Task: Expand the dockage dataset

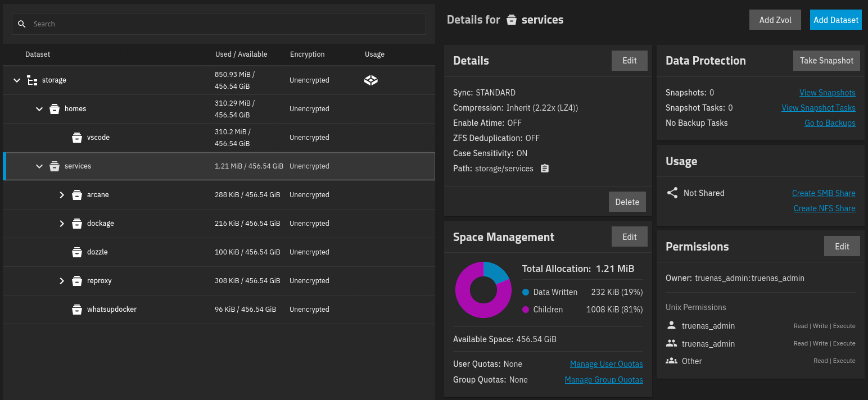Action: tap(62, 224)
